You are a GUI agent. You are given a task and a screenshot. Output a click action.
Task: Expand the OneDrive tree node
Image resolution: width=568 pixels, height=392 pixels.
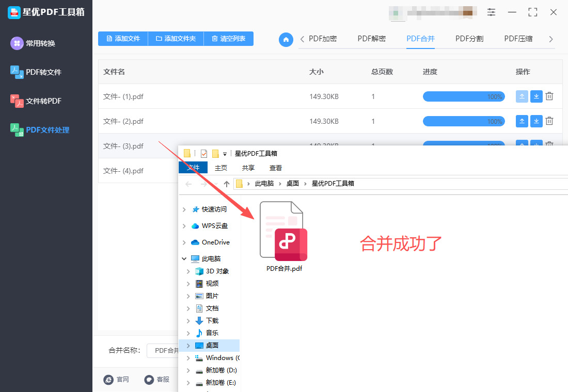[184, 242]
